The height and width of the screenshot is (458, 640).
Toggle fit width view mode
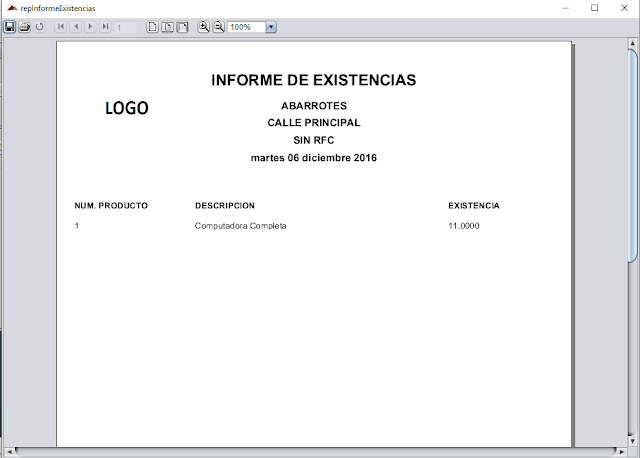183,27
